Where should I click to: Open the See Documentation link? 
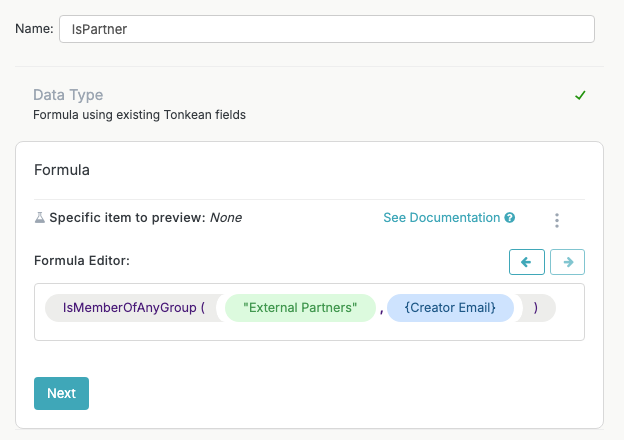pyautogui.click(x=441, y=218)
